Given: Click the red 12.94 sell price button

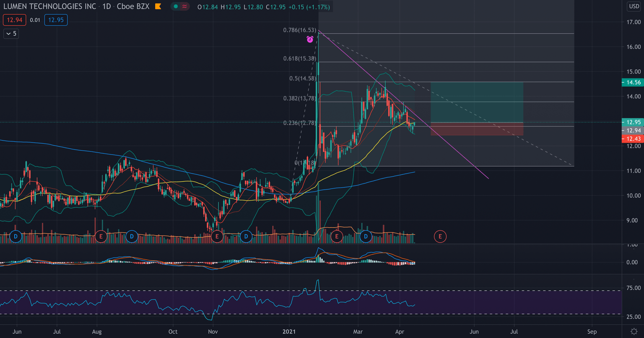Looking at the screenshot, I should [x=15, y=20].
